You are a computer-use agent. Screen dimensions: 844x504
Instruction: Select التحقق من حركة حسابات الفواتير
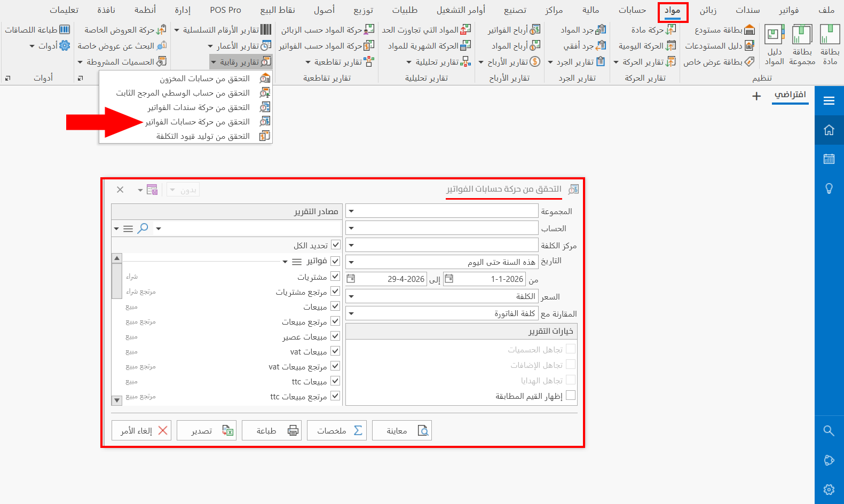[x=186, y=122]
